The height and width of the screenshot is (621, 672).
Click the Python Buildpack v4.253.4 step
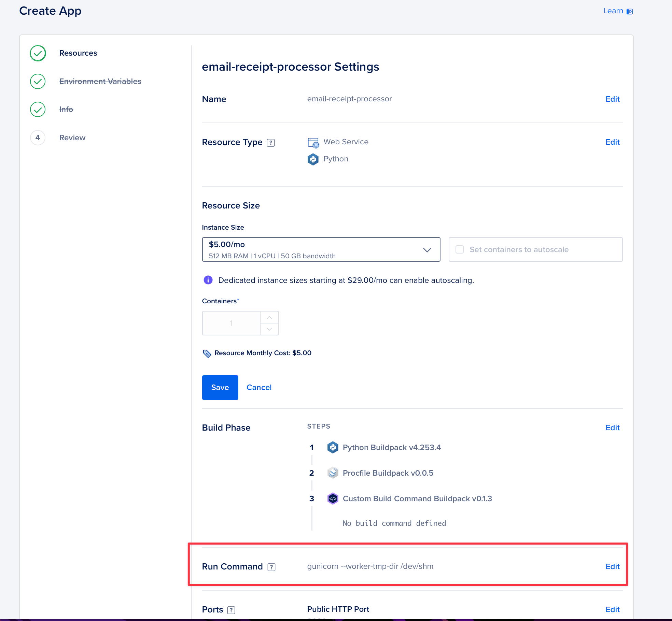coord(392,447)
